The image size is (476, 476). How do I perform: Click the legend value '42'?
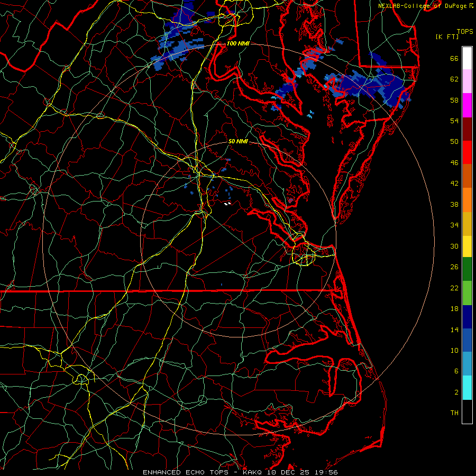pos(454,184)
